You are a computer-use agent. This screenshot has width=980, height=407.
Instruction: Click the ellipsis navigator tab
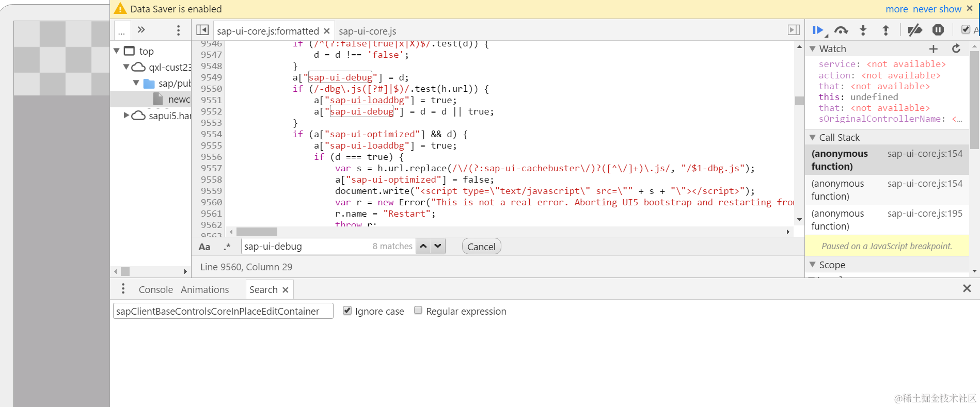point(122,31)
